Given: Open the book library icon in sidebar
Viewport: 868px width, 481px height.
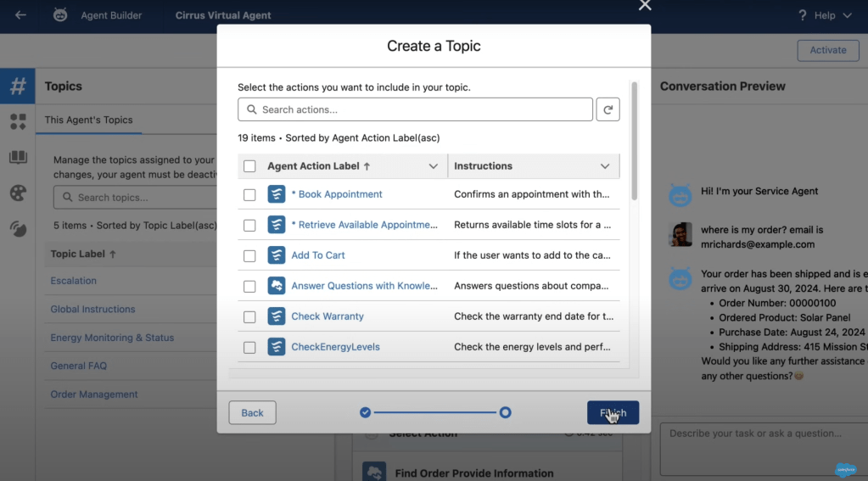Looking at the screenshot, I should pyautogui.click(x=18, y=158).
